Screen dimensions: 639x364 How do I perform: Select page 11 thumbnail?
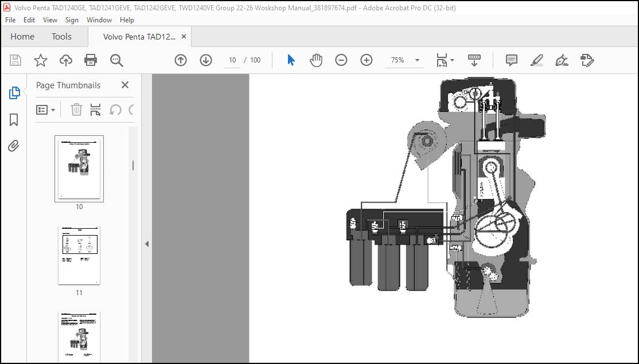pos(79,255)
